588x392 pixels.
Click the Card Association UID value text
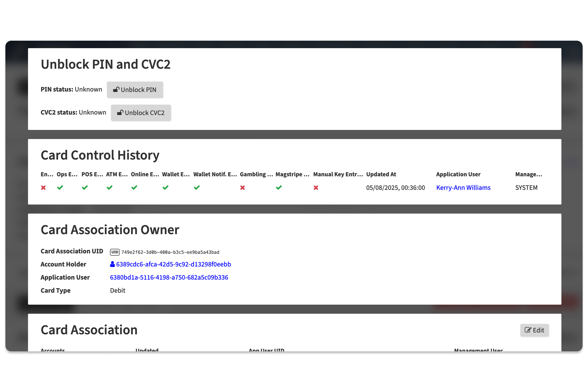click(x=170, y=252)
